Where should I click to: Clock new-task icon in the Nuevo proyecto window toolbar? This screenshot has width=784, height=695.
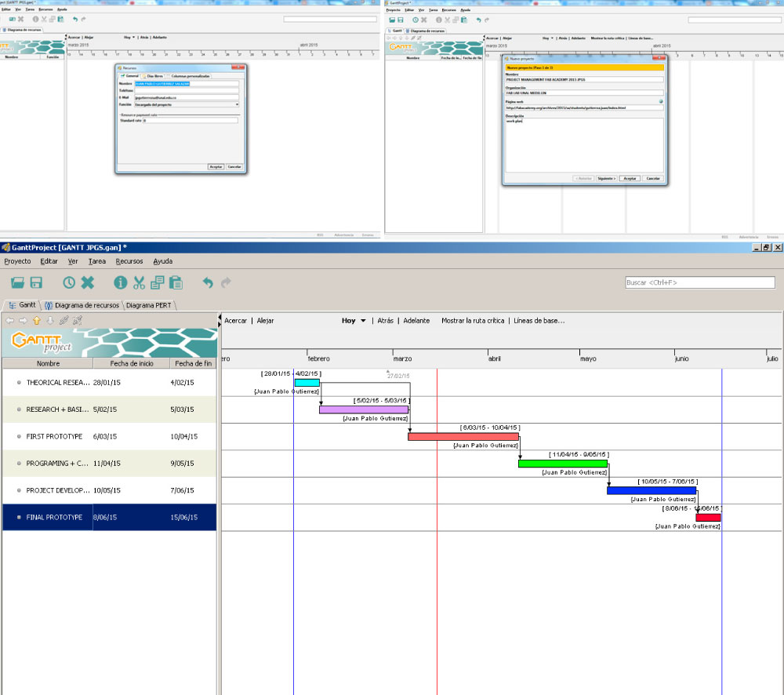(415, 20)
